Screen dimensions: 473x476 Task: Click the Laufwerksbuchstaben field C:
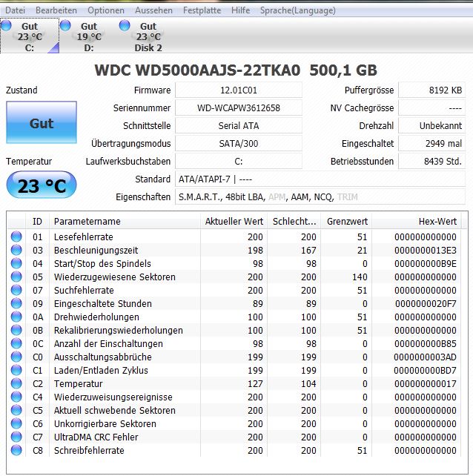click(x=239, y=161)
